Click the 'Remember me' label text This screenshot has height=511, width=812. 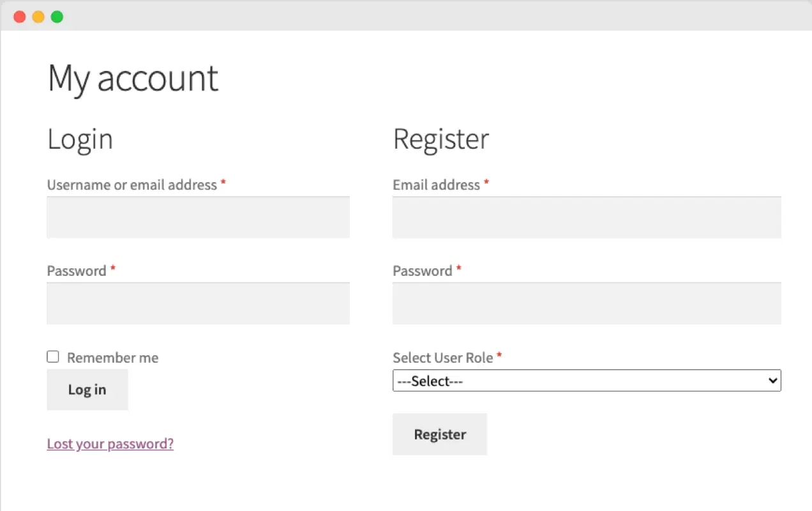pos(112,358)
